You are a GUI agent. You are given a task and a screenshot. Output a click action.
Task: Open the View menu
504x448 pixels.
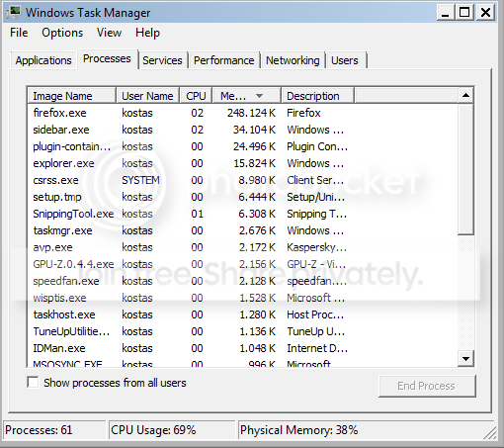pos(109,33)
